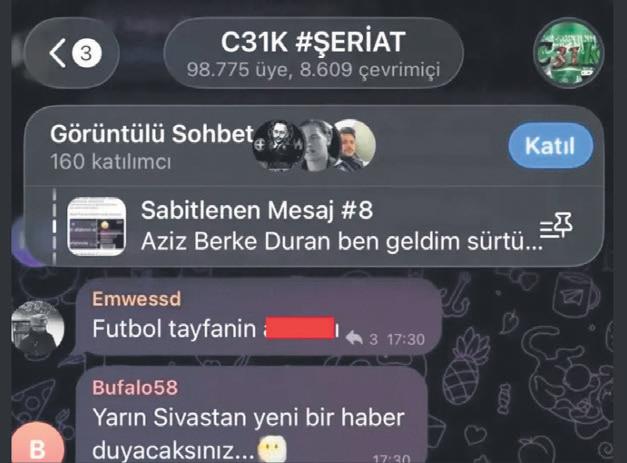Join video chat with Katıl button

(550, 146)
